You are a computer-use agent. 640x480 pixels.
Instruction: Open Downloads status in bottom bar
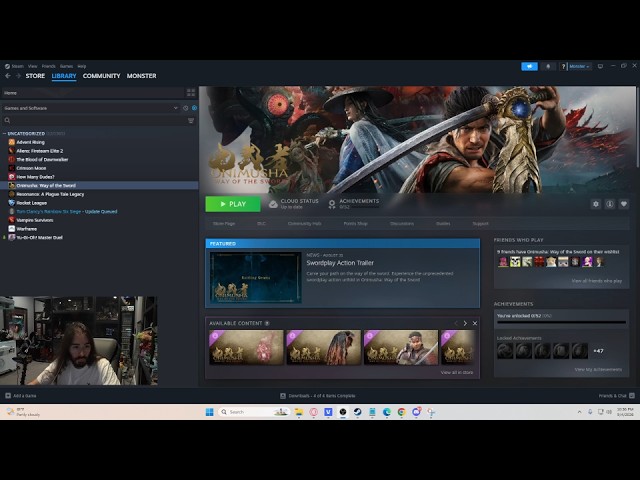click(x=318, y=396)
